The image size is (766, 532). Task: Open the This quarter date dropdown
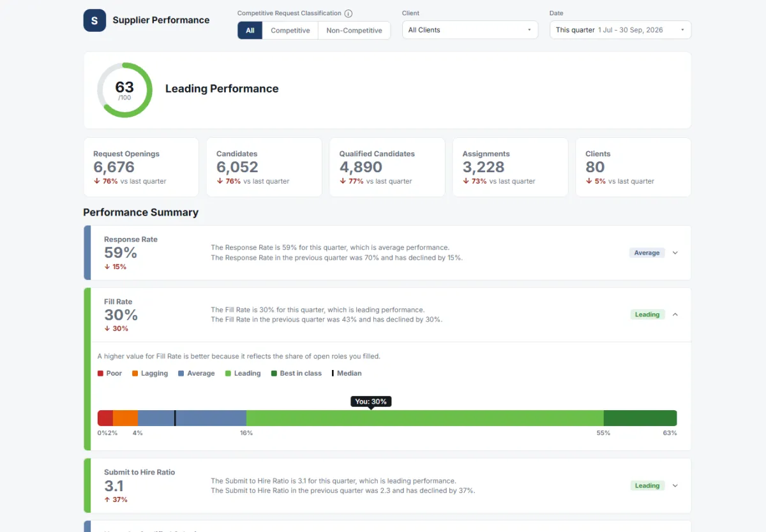click(x=620, y=30)
